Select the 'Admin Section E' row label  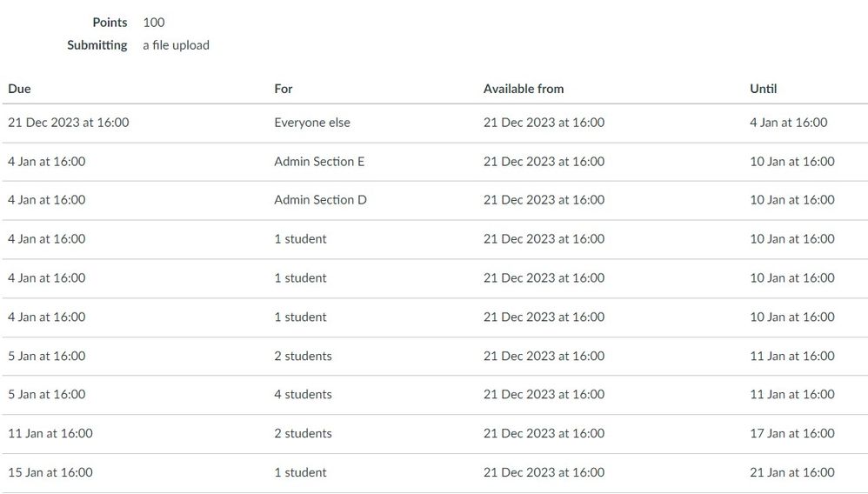point(319,162)
